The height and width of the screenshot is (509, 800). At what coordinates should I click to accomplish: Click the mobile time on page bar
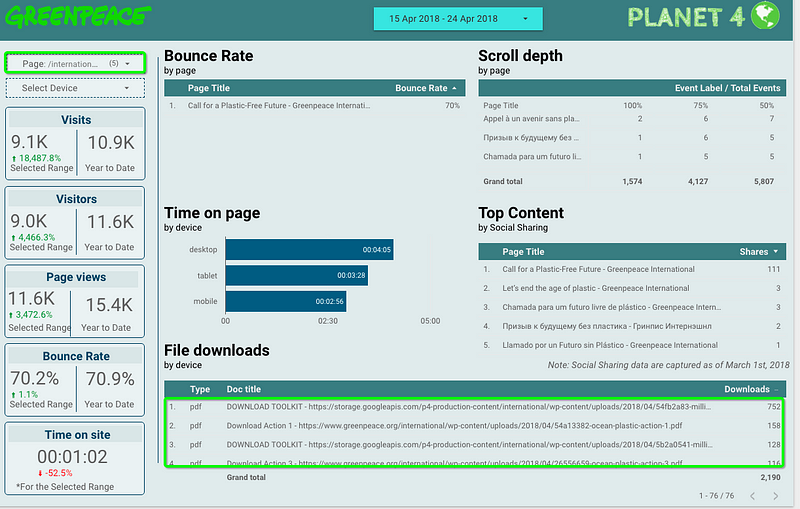(x=286, y=301)
